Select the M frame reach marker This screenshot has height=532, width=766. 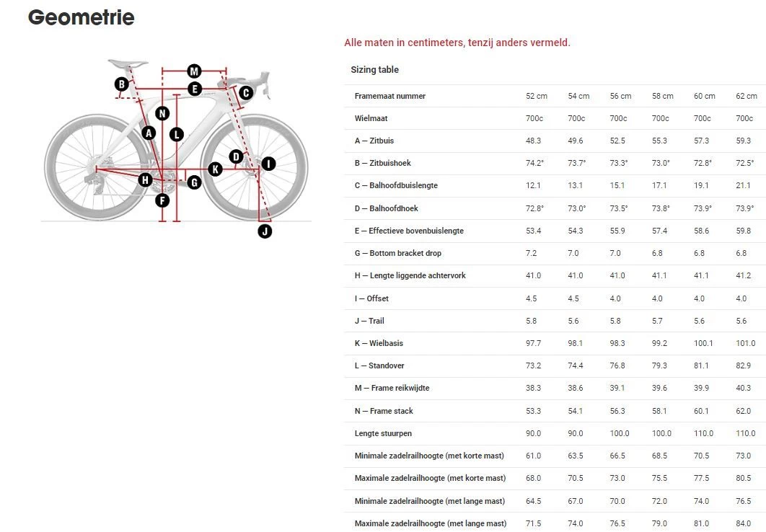[193, 71]
